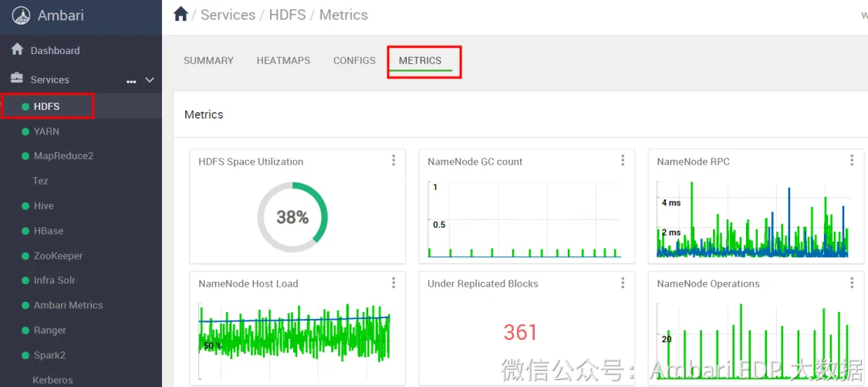Click Services in the breadcrumb path
This screenshot has width=868, height=387.
(x=228, y=15)
